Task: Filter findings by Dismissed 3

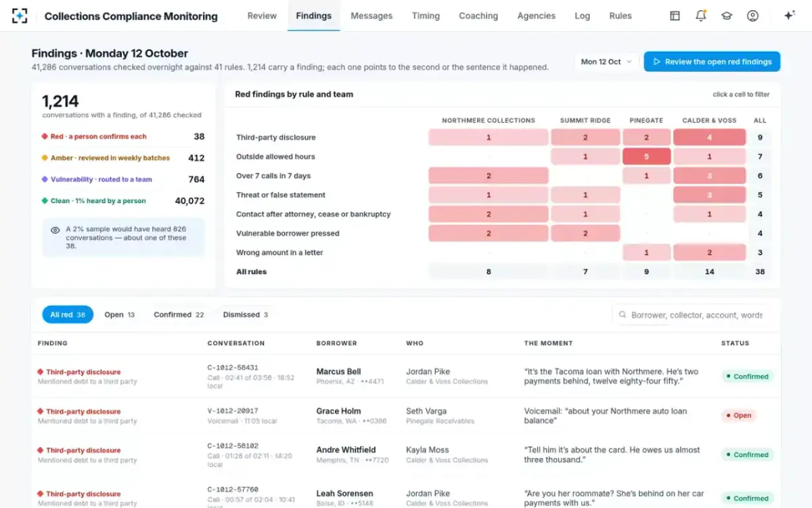Action: tap(246, 314)
